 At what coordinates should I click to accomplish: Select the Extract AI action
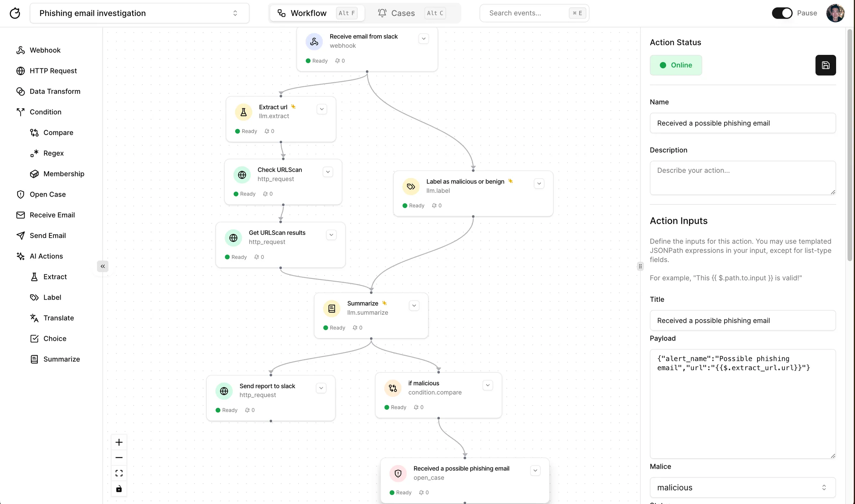[55, 277]
